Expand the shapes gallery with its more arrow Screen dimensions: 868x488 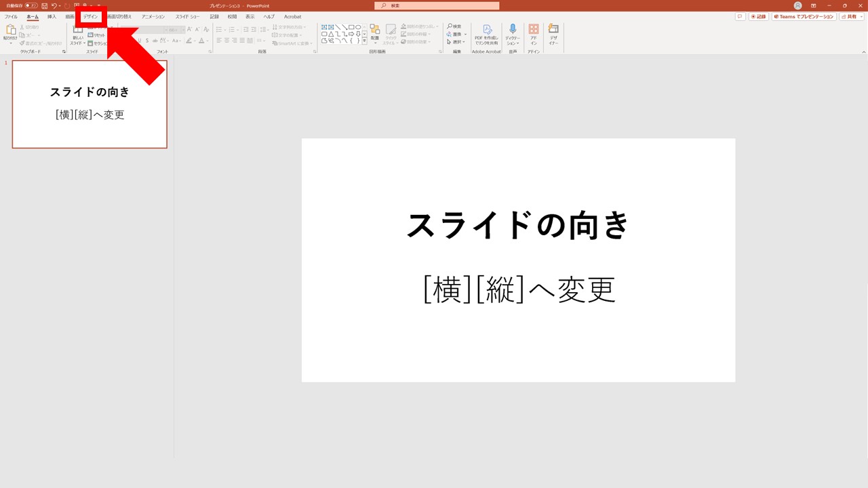364,41
